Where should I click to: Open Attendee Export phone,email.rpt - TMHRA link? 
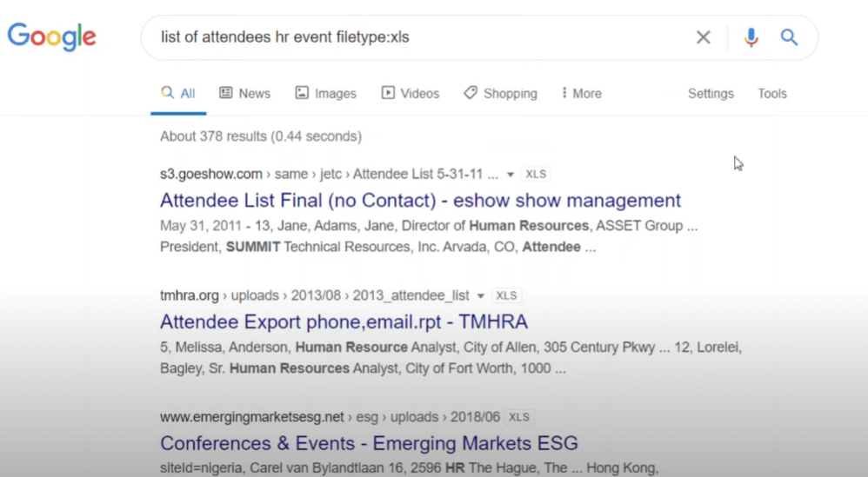(344, 321)
